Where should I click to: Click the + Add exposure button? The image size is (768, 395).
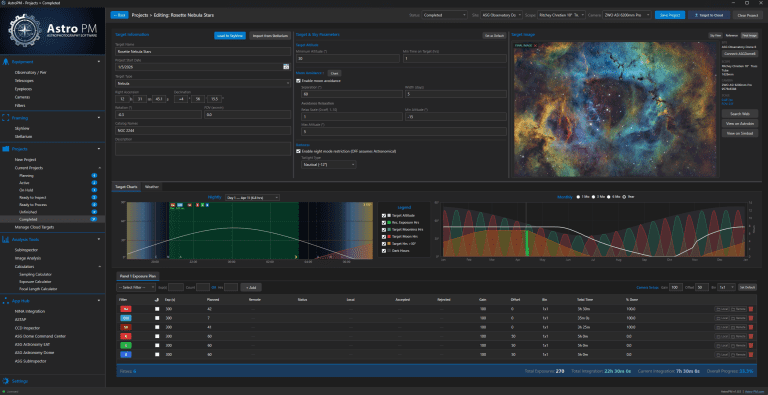point(251,287)
